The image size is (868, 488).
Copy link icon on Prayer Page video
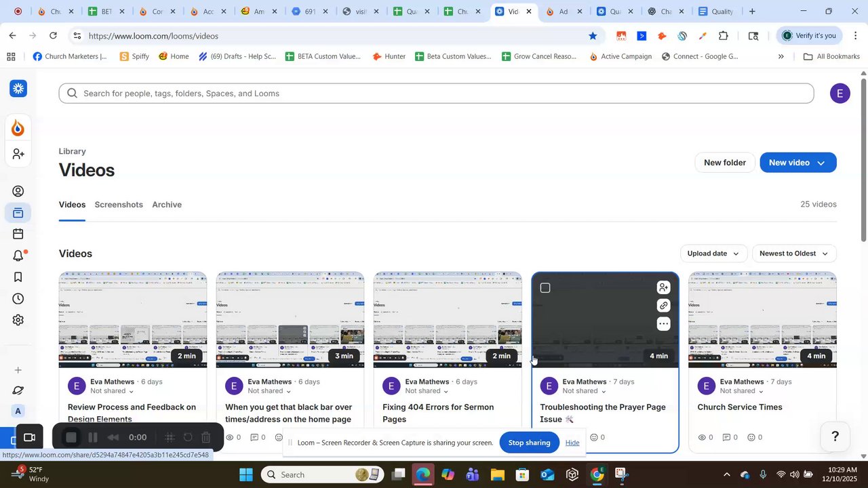click(x=664, y=306)
